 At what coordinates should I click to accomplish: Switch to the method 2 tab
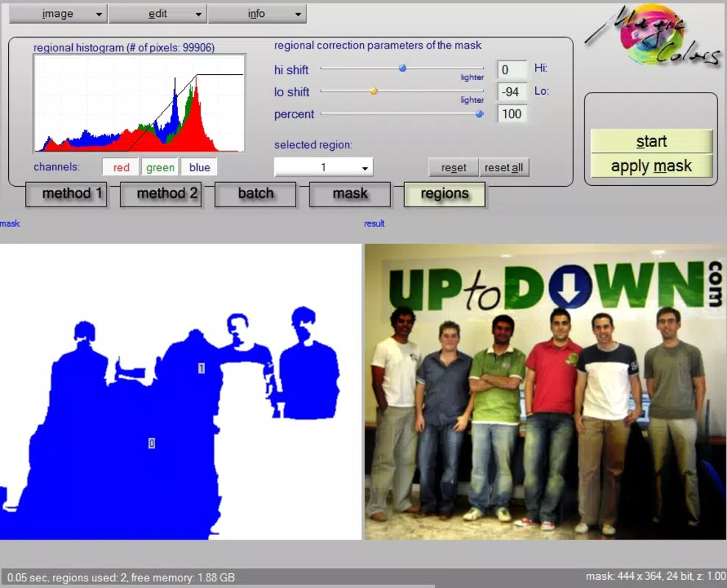click(x=161, y=194)
